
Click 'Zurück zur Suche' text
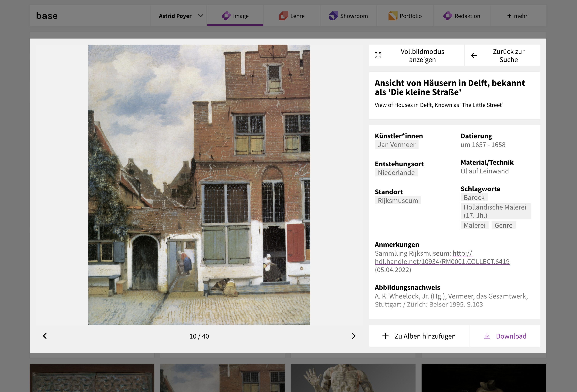(x=508, y=56)
